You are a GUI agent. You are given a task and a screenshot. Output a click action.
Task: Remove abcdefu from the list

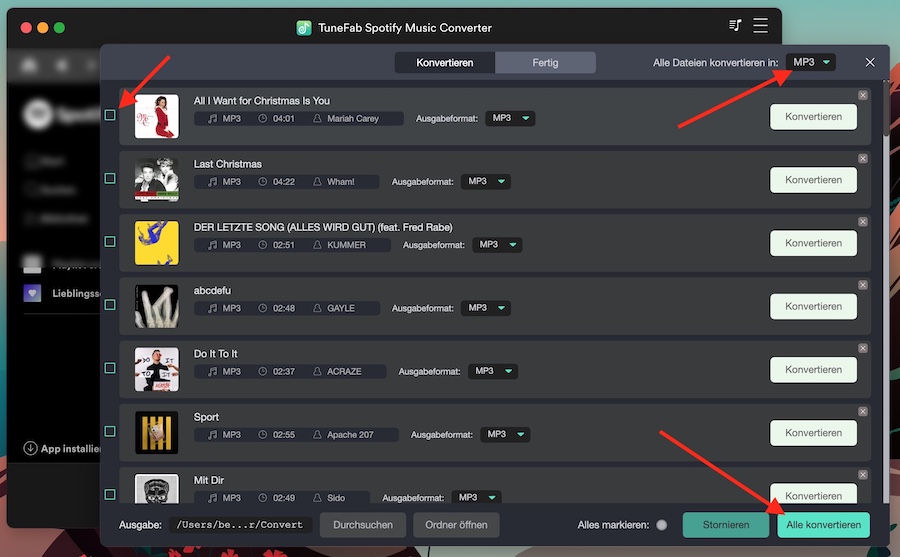click(x=863, y=285)
